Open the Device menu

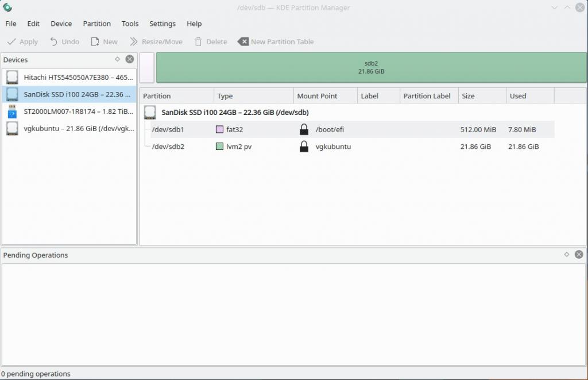pyautogui.click(x=61, y=24)
